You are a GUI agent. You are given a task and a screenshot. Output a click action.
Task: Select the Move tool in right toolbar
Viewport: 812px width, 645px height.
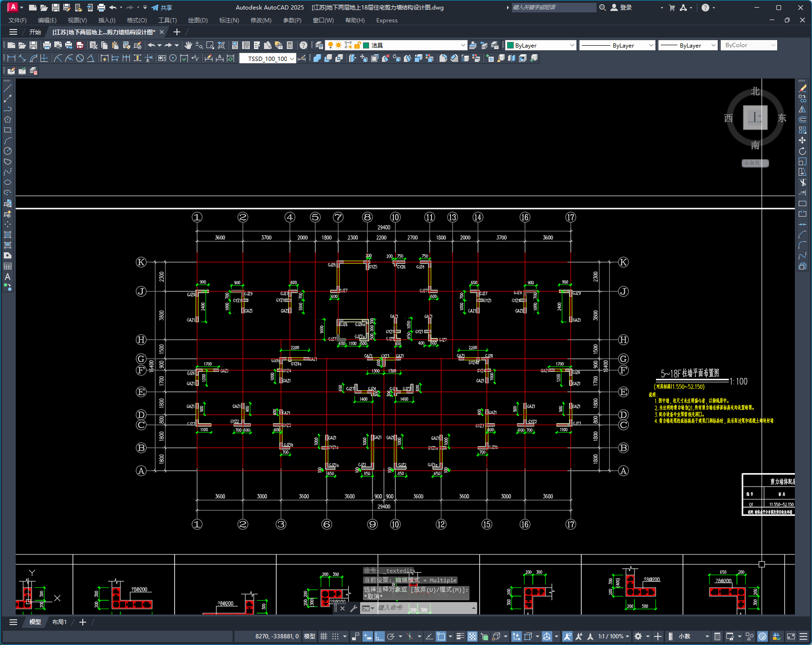tap(802, 140)
